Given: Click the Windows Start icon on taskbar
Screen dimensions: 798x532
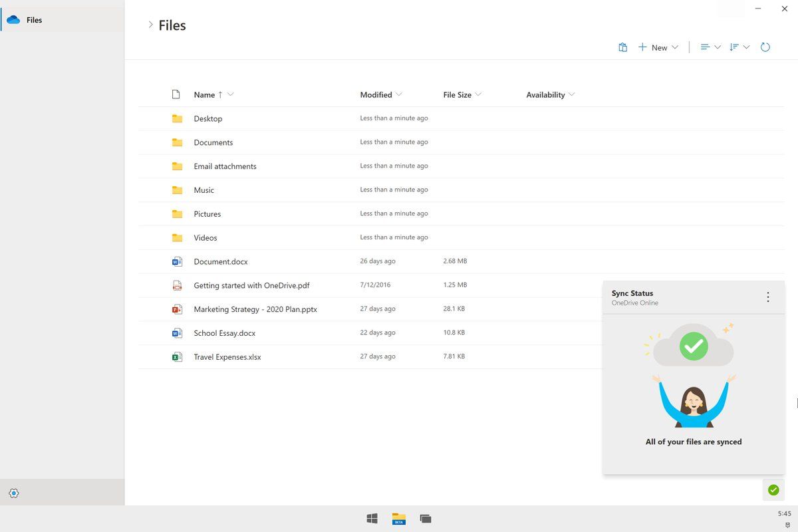Looking at the screenshot, I should click(372, 519).
